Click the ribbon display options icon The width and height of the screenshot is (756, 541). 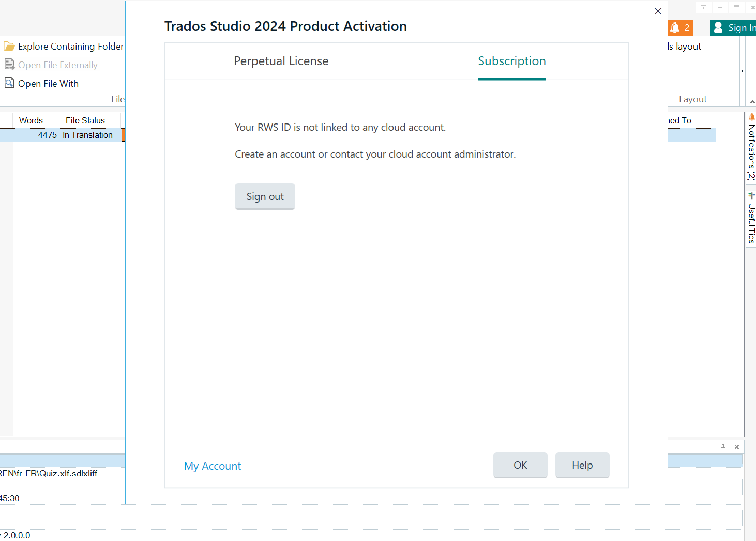click(x=703, y=8)
